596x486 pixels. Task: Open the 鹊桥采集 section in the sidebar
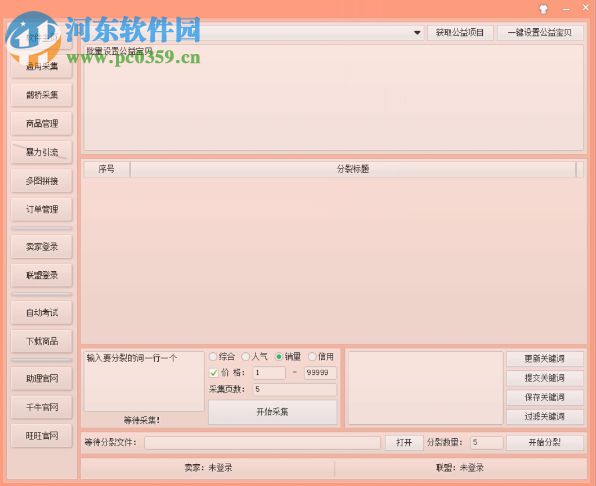tap(42, 95)
